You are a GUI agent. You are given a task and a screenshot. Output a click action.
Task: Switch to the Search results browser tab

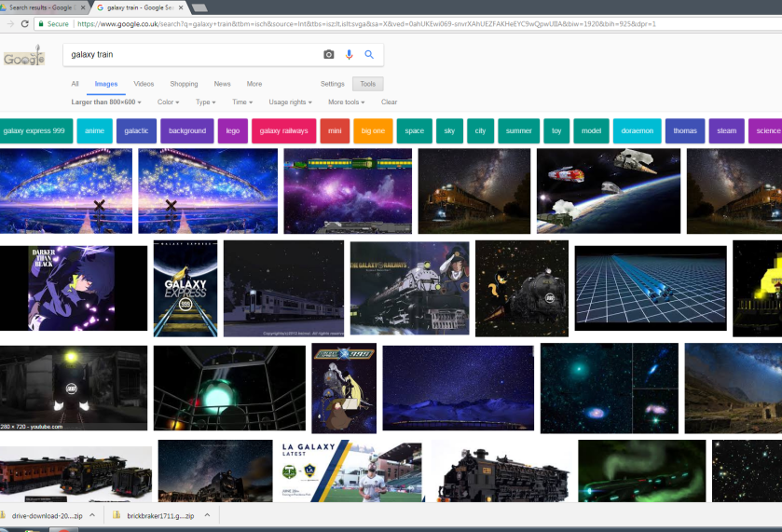(x=42, y=7)
